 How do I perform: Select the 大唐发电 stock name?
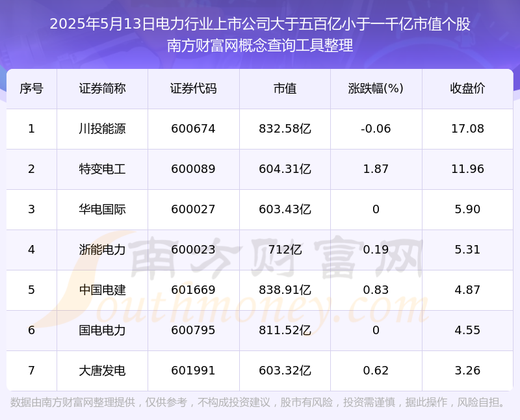pyautogui.click(x=102, y=371)
